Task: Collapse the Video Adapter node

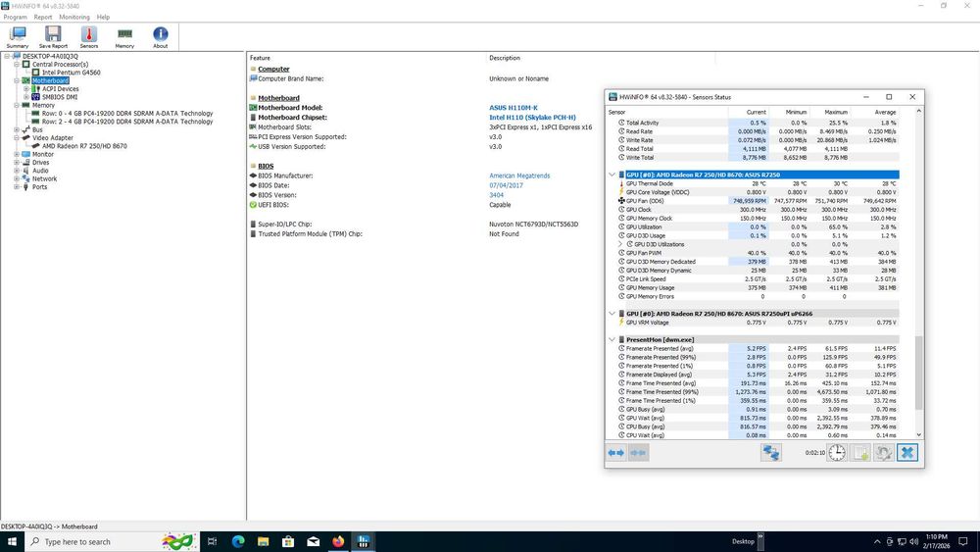Action: pos(17,138)
